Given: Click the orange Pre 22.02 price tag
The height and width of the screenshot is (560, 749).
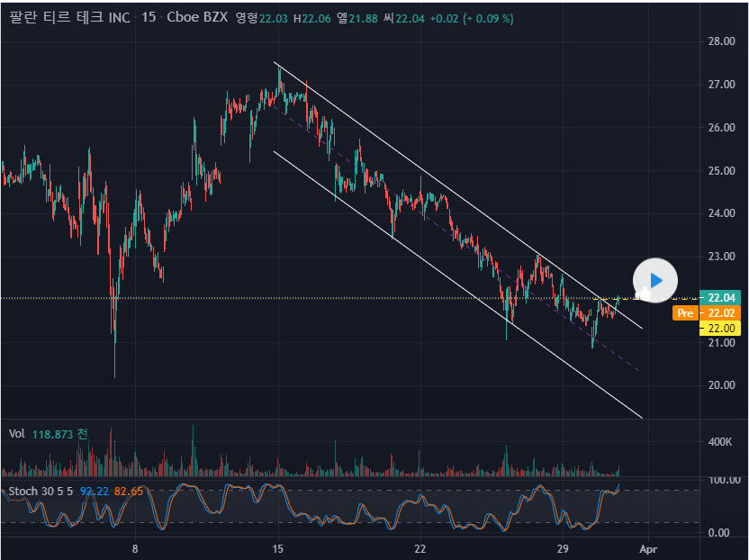Looking at the screenshot, I should 706,313.
